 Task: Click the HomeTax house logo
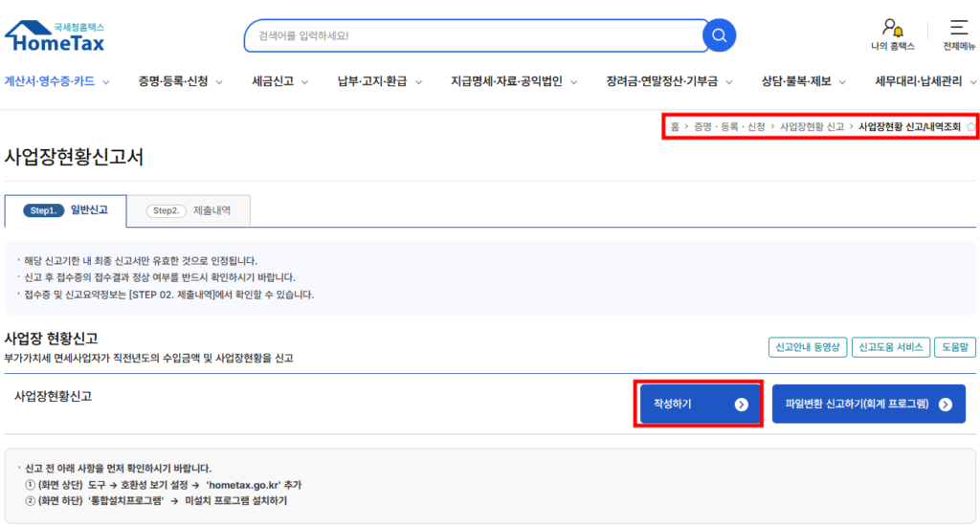(55, 36)
